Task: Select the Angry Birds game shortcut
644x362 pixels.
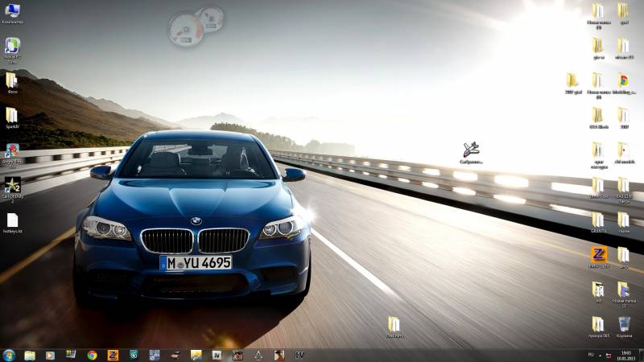Action: tap(12, 155)
